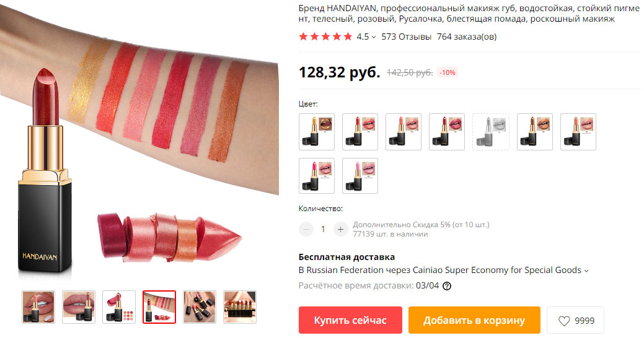Screen dimensions: 644x338
Task: Select the gold lipstick color option
Action: [317, 132]
